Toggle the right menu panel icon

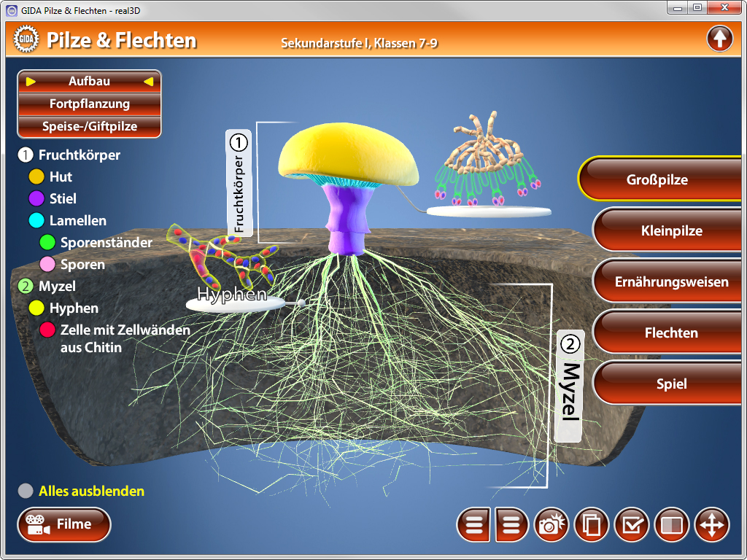(x=513, y=525)
